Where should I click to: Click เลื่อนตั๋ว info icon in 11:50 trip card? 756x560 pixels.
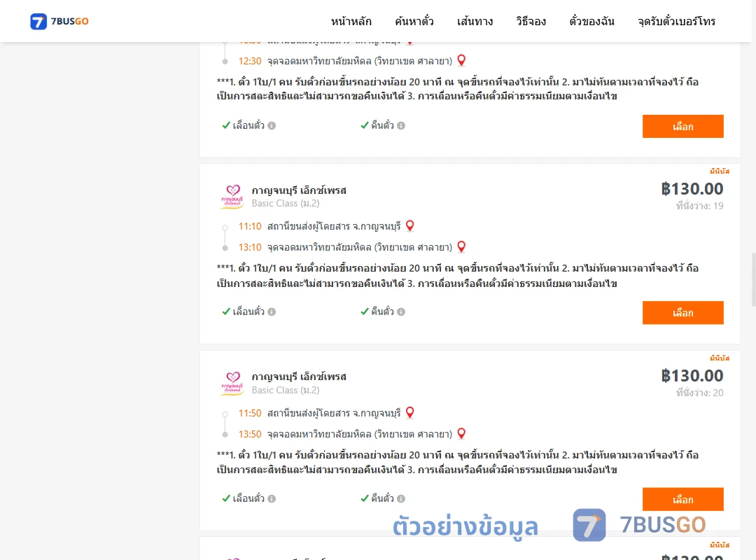272,498
